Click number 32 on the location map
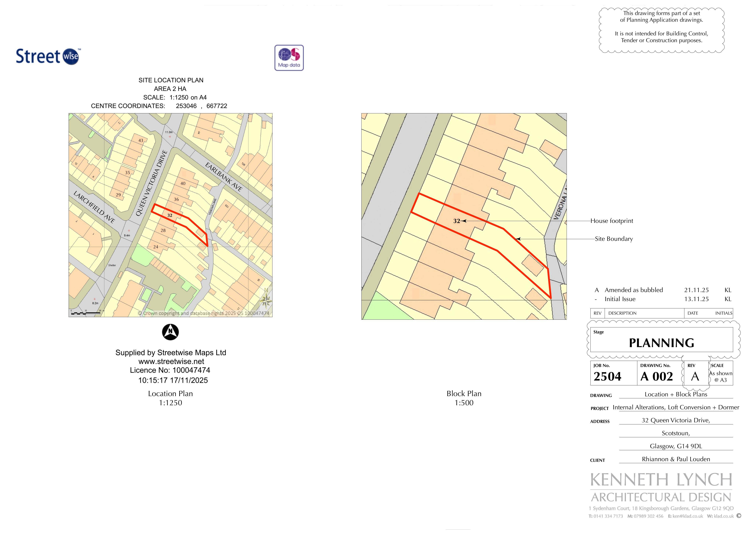756x535 pixels. click(x=170, y=216)
